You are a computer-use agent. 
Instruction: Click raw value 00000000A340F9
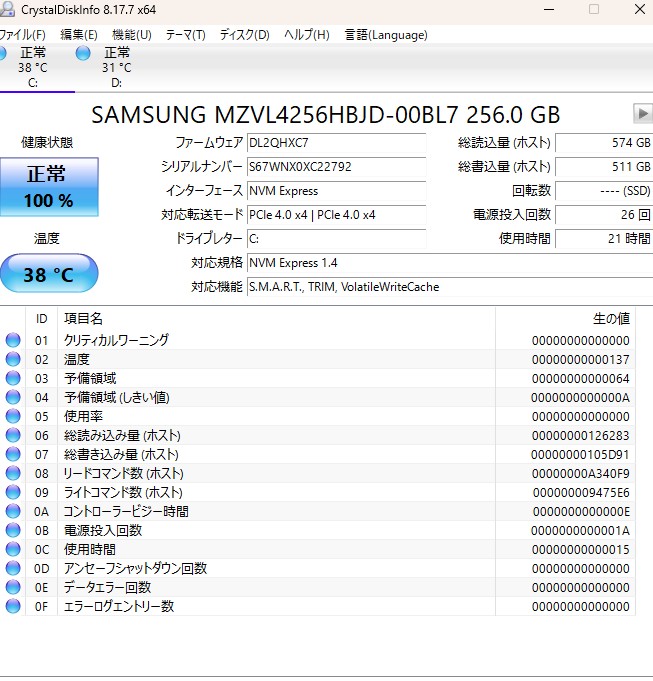[581, 473]
